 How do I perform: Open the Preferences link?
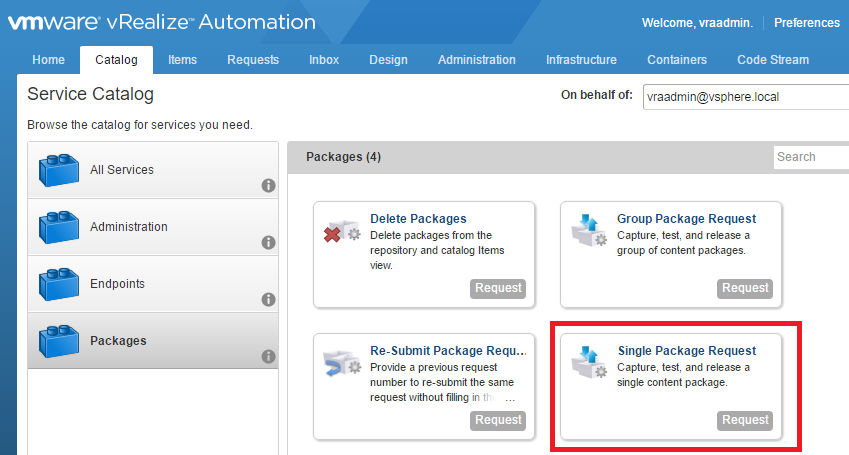click(807, 23)
